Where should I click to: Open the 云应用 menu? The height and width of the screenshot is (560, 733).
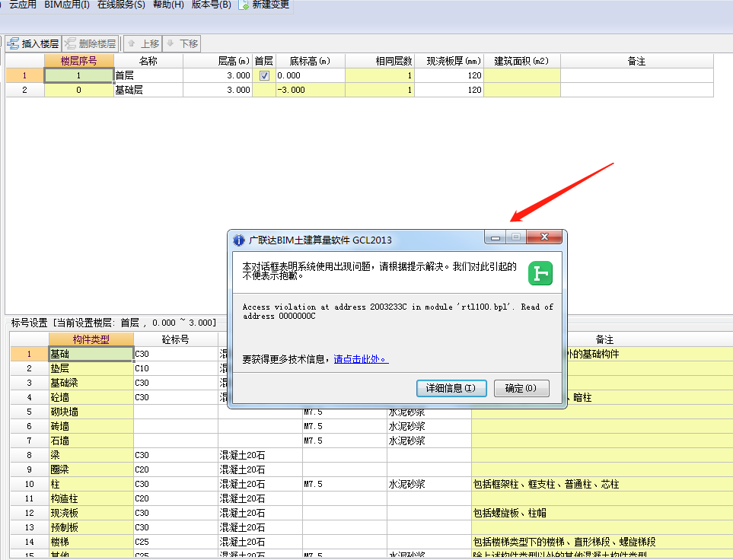click(x=22, y=5)
